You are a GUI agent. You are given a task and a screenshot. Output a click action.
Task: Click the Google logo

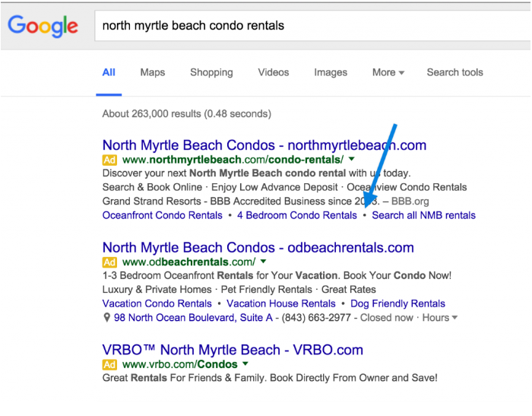(x=43, y=26)
